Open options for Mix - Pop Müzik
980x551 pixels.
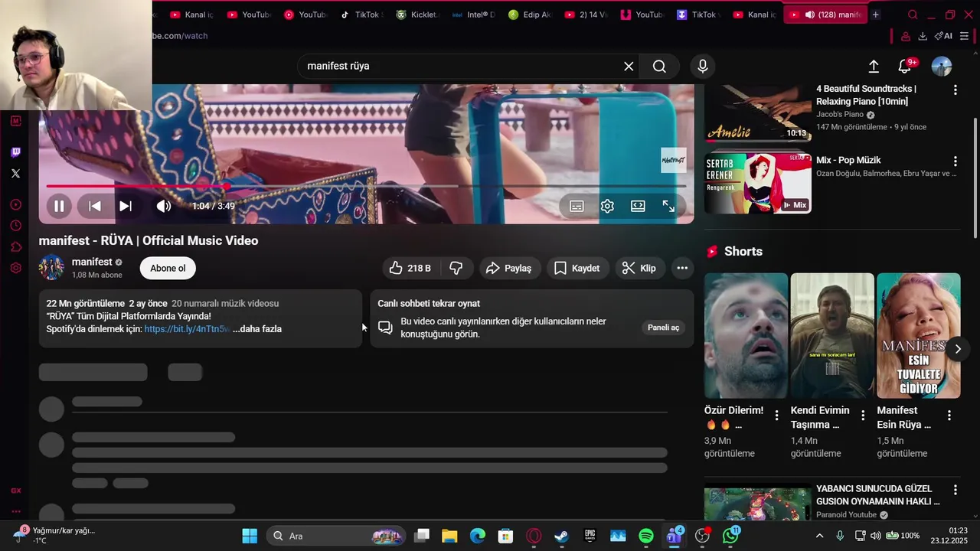point(955,161)
